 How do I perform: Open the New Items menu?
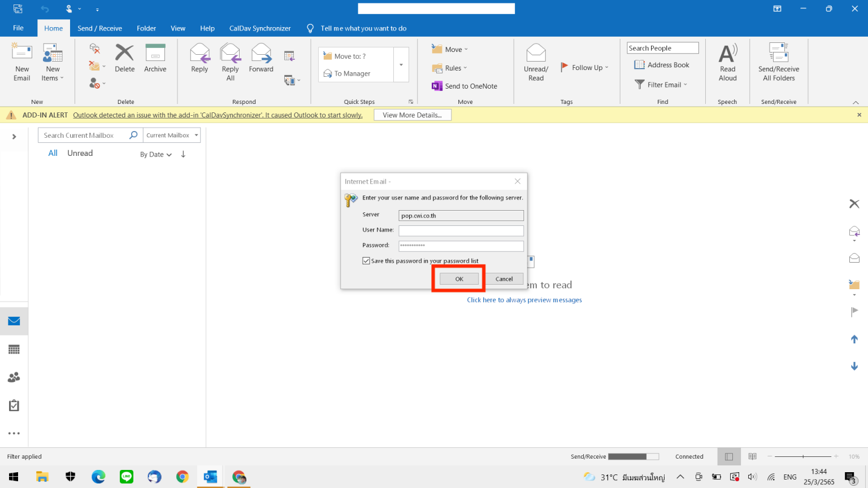(53, 63)
